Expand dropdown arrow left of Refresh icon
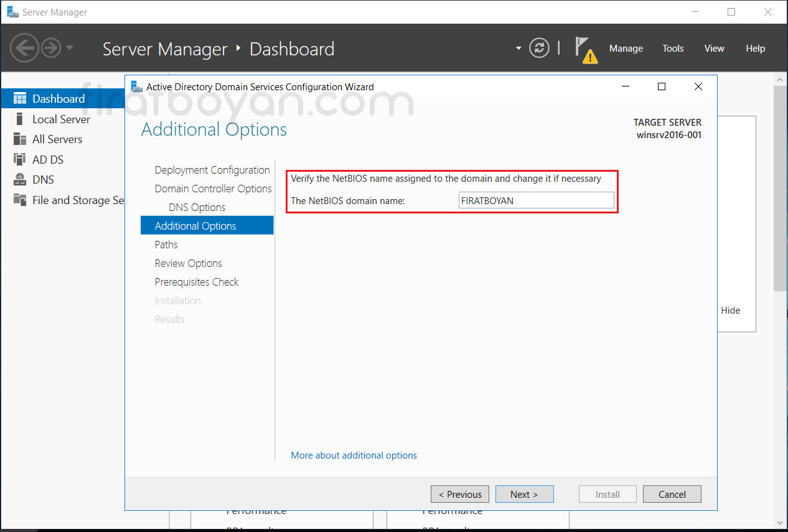 pyautogui.click(x=518, y=48)
